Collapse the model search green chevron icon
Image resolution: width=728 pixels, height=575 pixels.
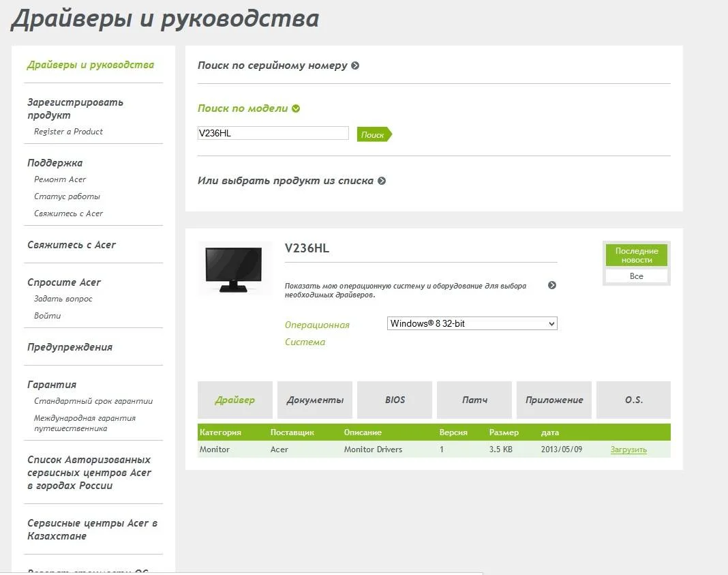tap(296, 108)
